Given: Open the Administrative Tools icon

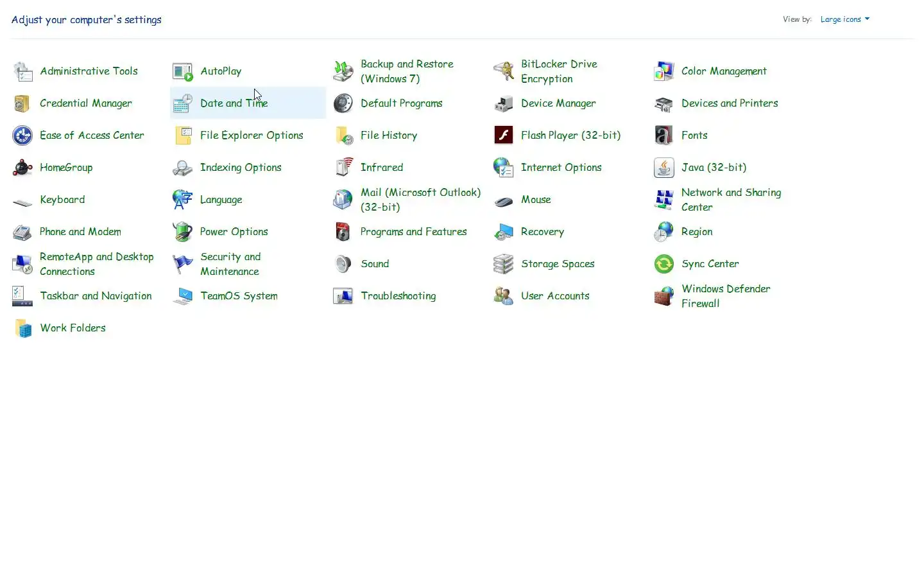Looking at the screenshot, I should (22, 71).
